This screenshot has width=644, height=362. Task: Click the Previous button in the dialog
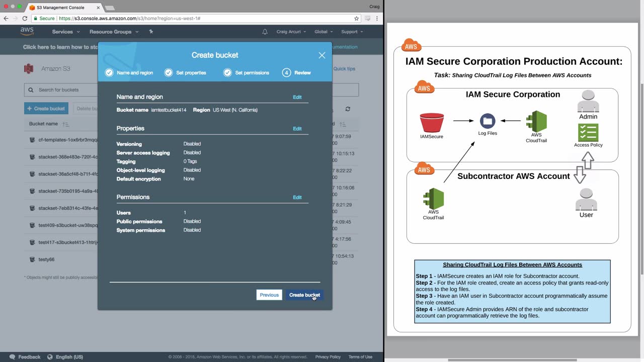coord(269,295)
